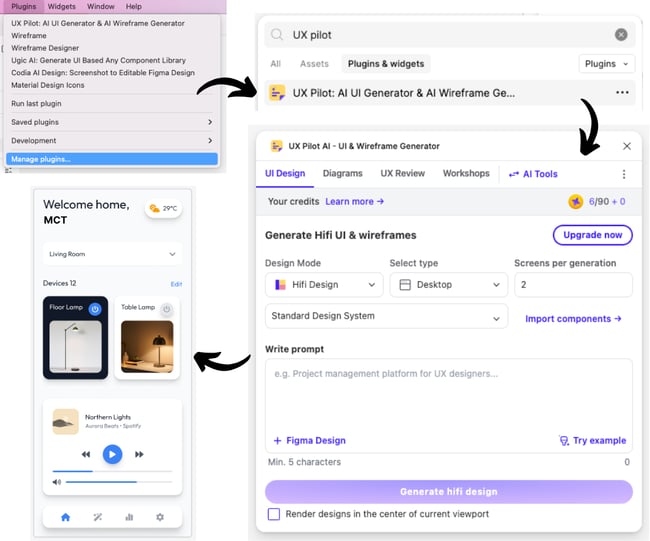650x541 pixels.
Task: Click the Table Lamp image
Action: point(147,347)
